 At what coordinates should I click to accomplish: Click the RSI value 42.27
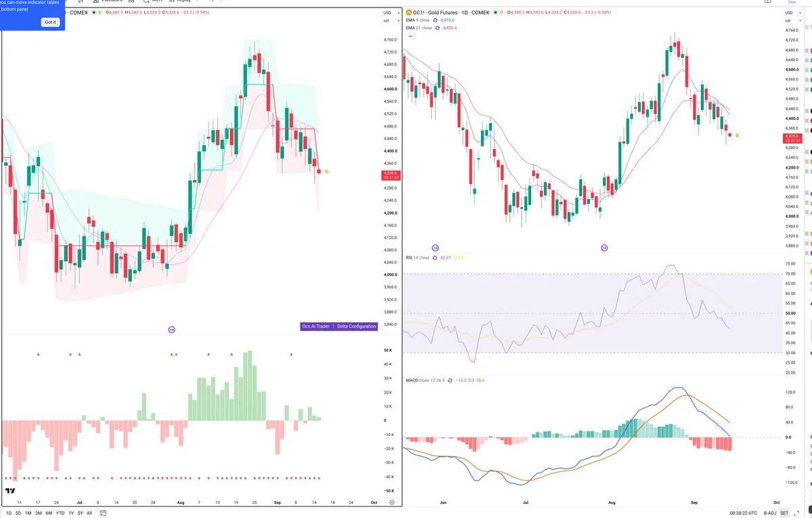(445, 258)
